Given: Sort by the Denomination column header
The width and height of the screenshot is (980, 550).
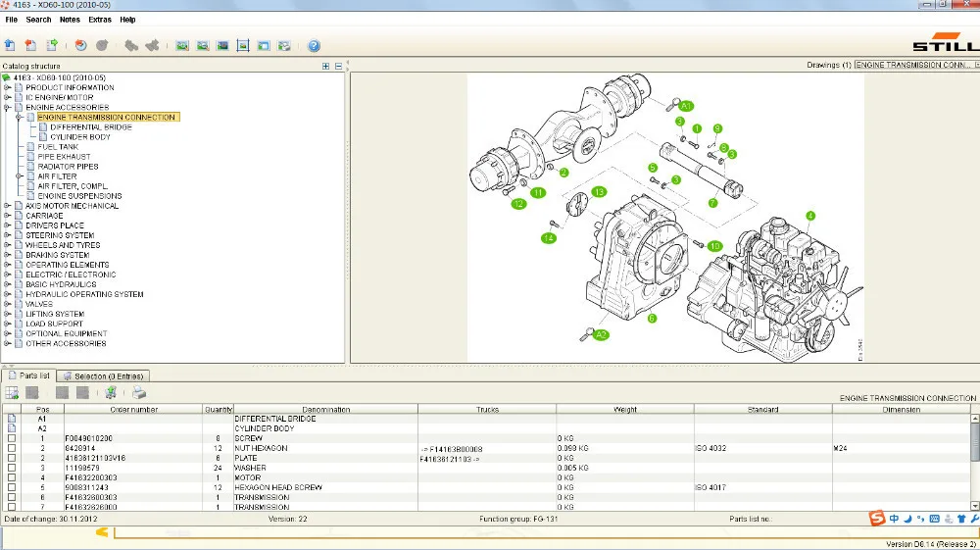Looking at the screenshot, I should [325, 410].
